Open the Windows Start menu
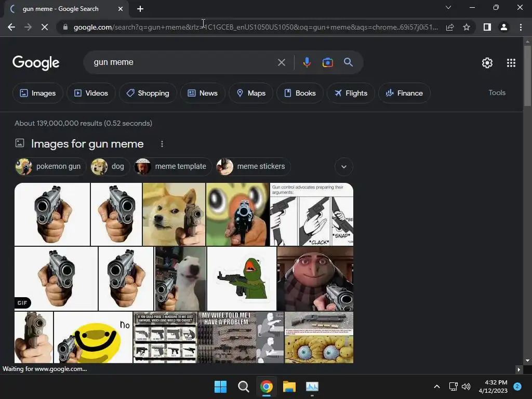The image size is (532, 399). (x=220, y=387)
